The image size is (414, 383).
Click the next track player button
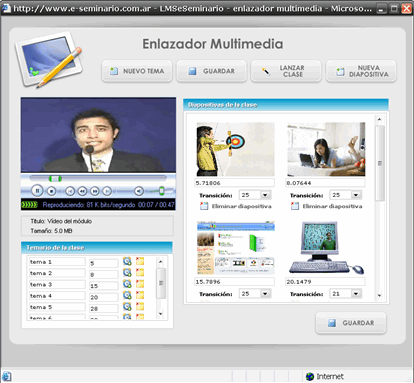107,191
